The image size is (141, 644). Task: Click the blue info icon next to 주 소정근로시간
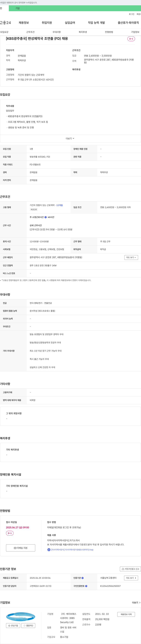click(x=46, y=217)
